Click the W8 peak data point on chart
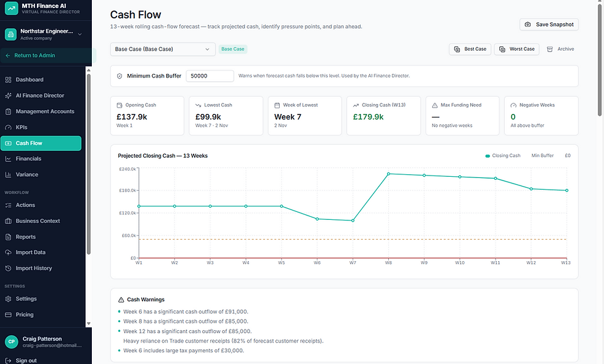Image resolution: width=604 pixels, height=364 pixels. 388,174
